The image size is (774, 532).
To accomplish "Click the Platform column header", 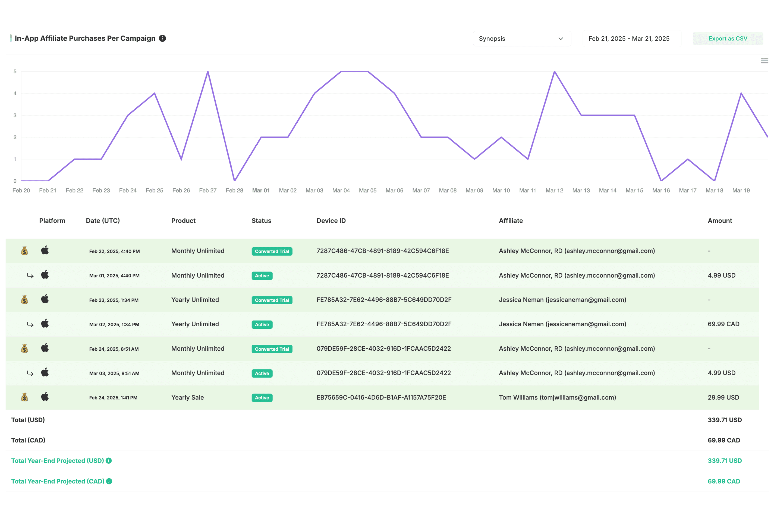I will point(52,221).
